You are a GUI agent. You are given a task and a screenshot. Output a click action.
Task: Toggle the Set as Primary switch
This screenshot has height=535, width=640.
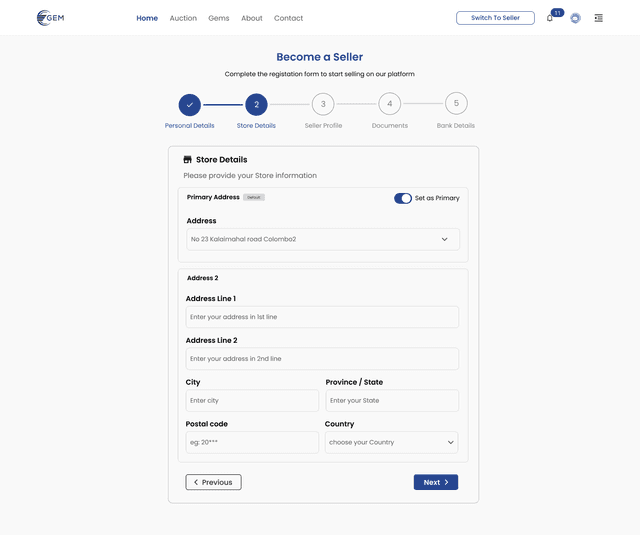(x=403, y=198)
